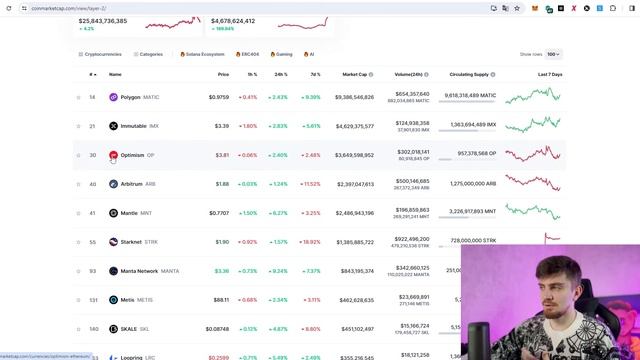The height and width of the screenshot is (360, 640).
Task: Sort table by 1h % column
Action: (x=252, y=75)
